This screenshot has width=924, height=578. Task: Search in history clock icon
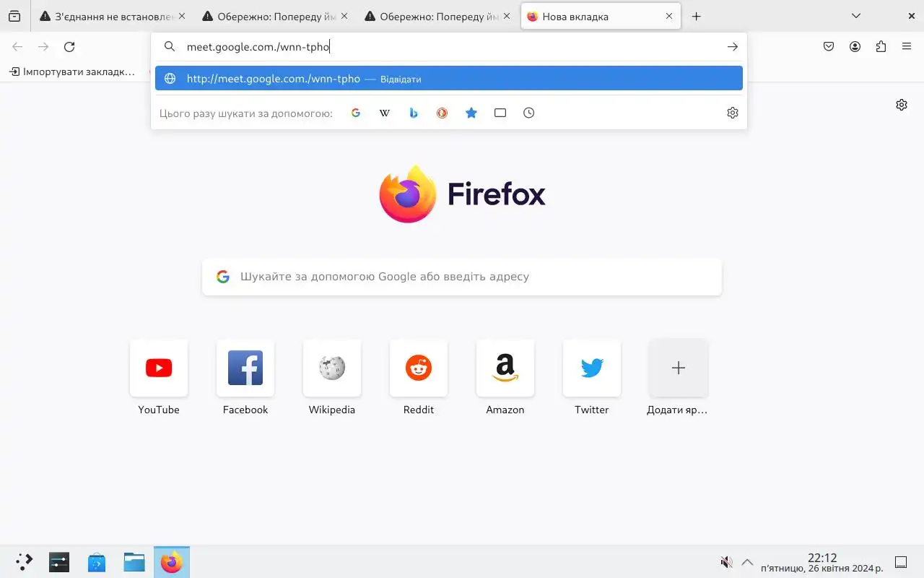pos(529,113)
